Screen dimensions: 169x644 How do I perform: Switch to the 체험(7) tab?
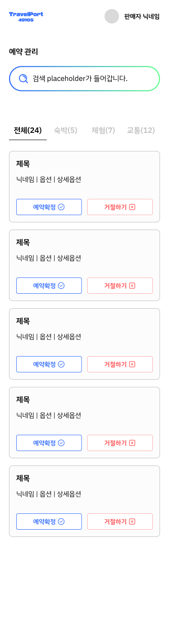(x=103, y=131)
